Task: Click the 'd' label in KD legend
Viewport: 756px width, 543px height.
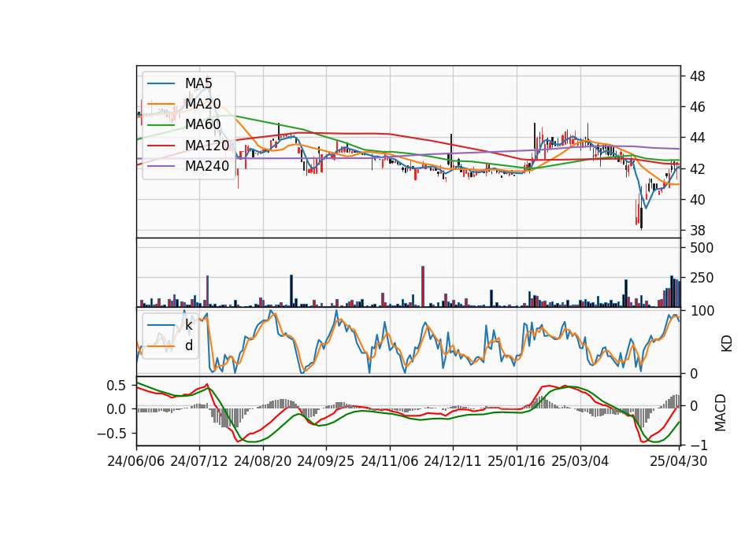Action: pos(189,345)
